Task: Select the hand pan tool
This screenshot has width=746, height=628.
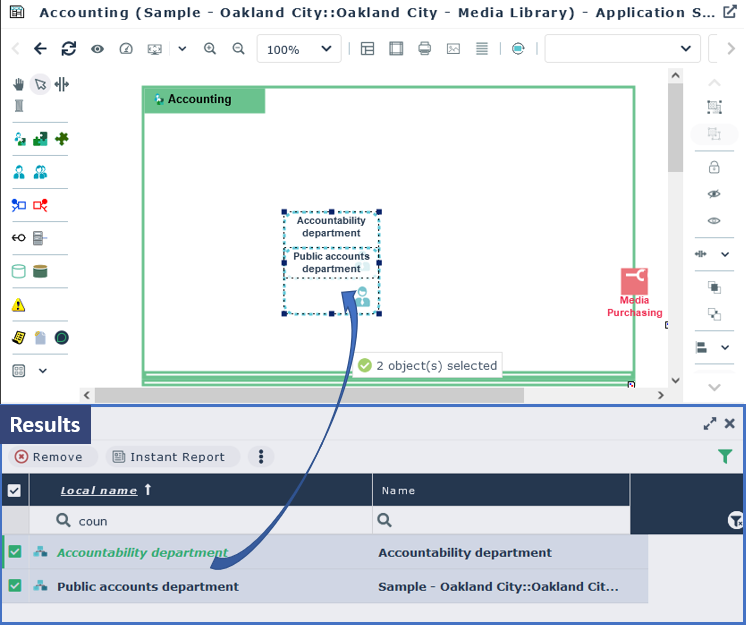Action: (18, 84)
